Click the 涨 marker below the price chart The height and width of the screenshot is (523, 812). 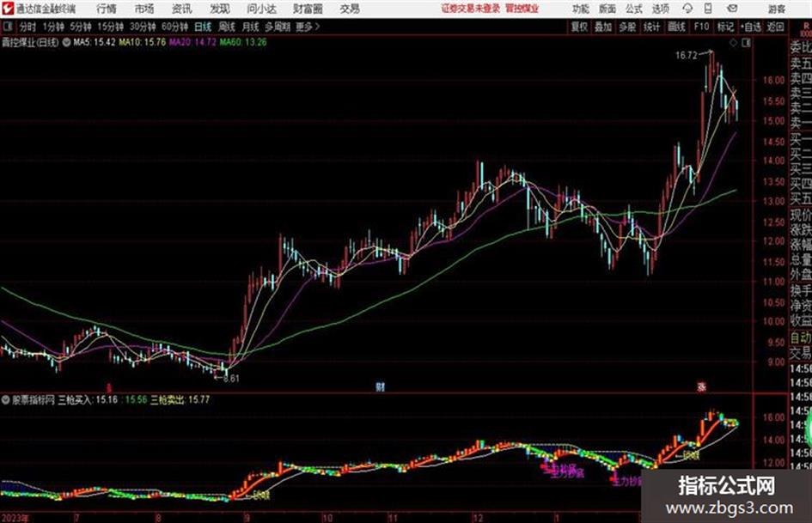[x=702, y=386]
